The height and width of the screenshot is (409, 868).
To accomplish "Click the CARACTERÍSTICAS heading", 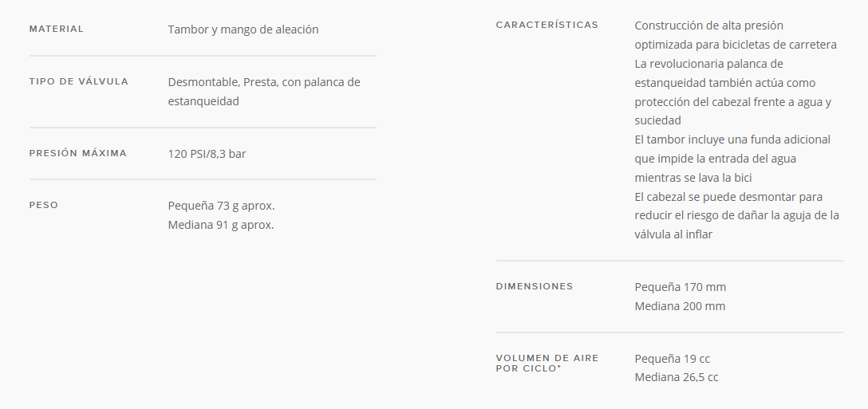I will click(x=547, y=25).
